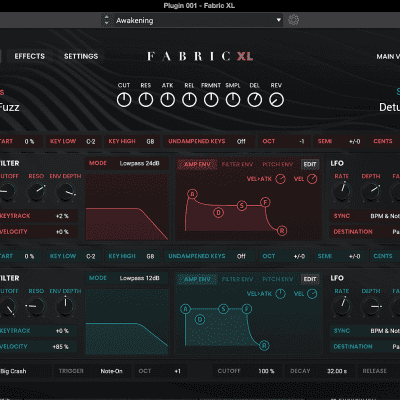Switch to the SETTINGS tab
400x400 pixels.
coord(81,56)
